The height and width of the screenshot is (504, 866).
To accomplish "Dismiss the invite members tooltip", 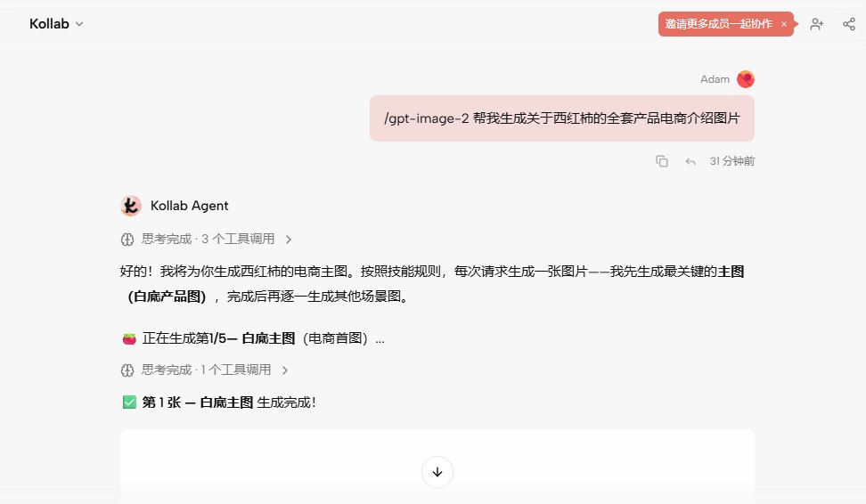I will pos(784,24).
